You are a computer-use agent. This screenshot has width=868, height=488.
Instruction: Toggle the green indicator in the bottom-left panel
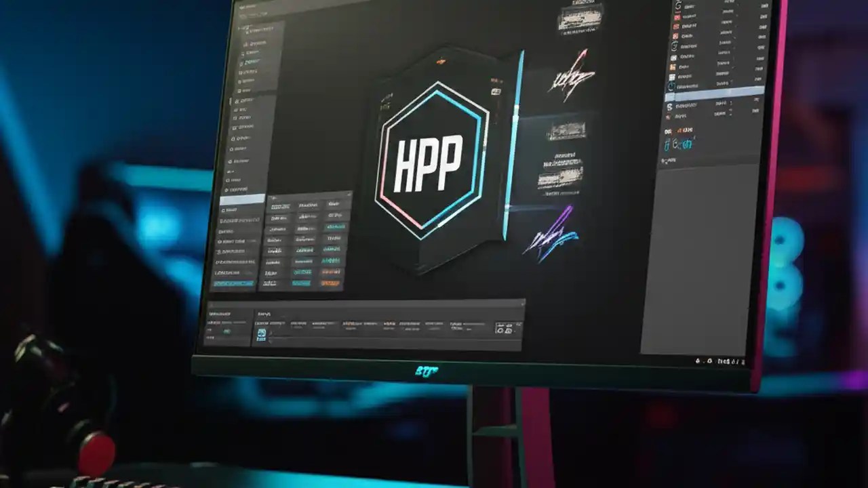pos(226,330)
